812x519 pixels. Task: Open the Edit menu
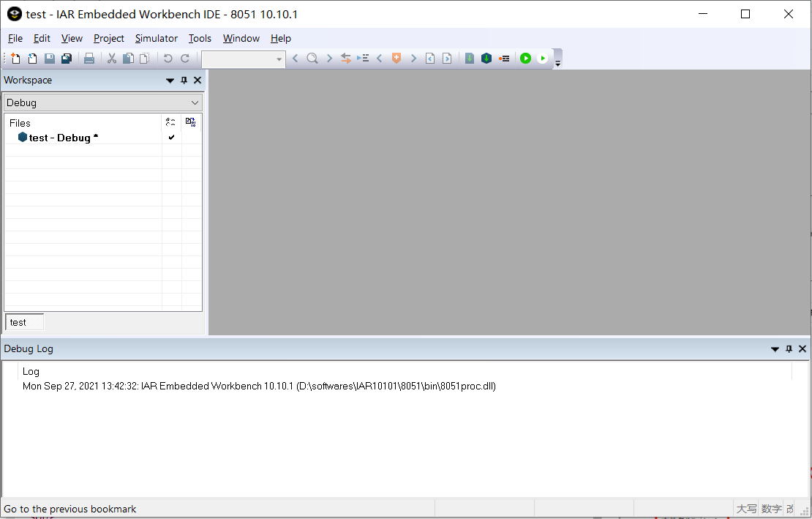(x=42, y=38)
